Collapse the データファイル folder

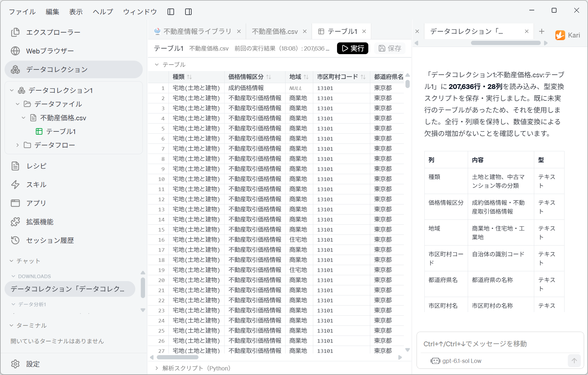click(18, 104)
